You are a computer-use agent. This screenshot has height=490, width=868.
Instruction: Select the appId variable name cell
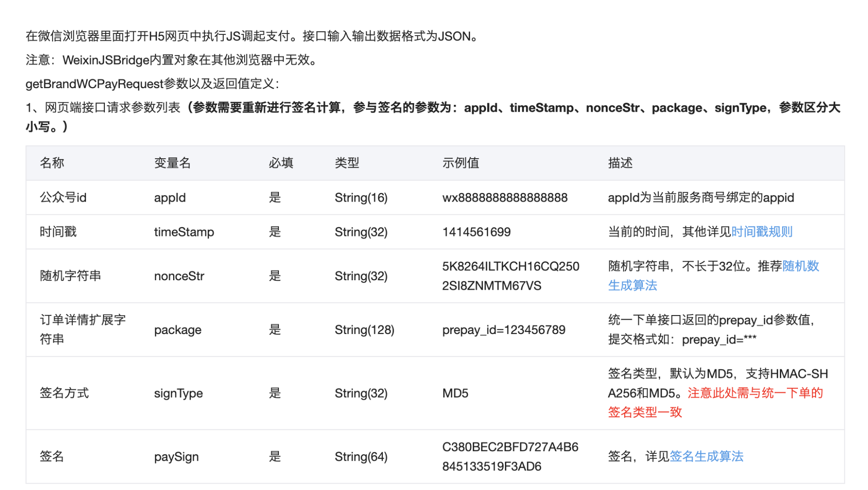170,198
